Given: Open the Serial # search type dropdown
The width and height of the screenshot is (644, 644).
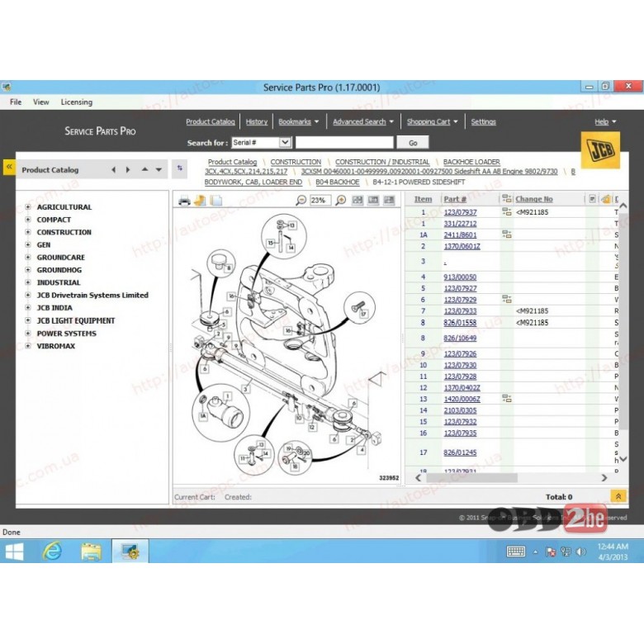Looking at the screenshot, I should click(x=285, y=143).
